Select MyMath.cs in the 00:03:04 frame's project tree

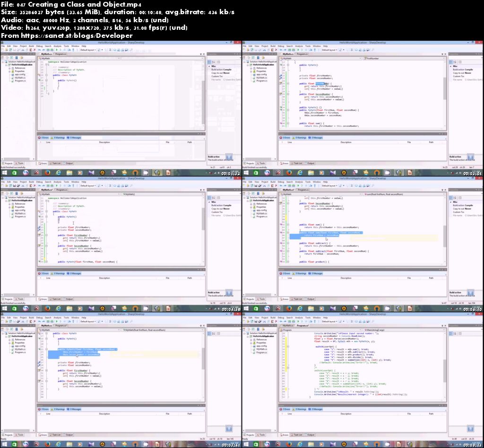[262, 78]
